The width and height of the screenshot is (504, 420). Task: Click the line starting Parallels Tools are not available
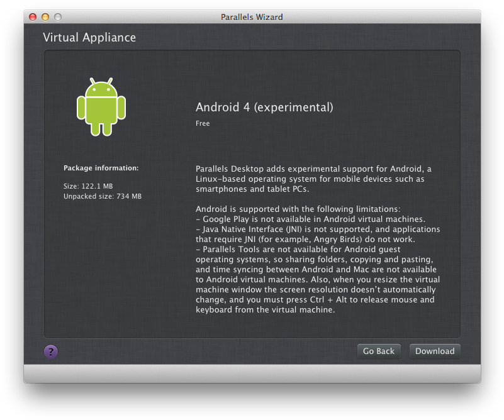pyautogui.click(x=298, y=249)
